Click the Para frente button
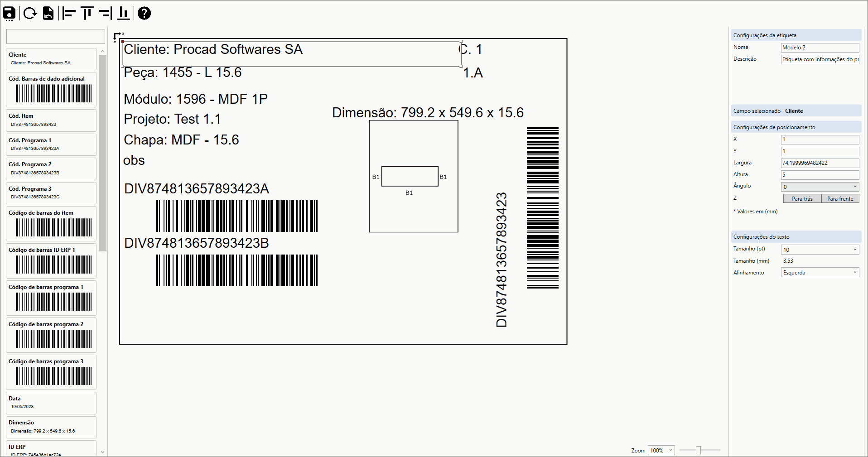 (840, 198)
